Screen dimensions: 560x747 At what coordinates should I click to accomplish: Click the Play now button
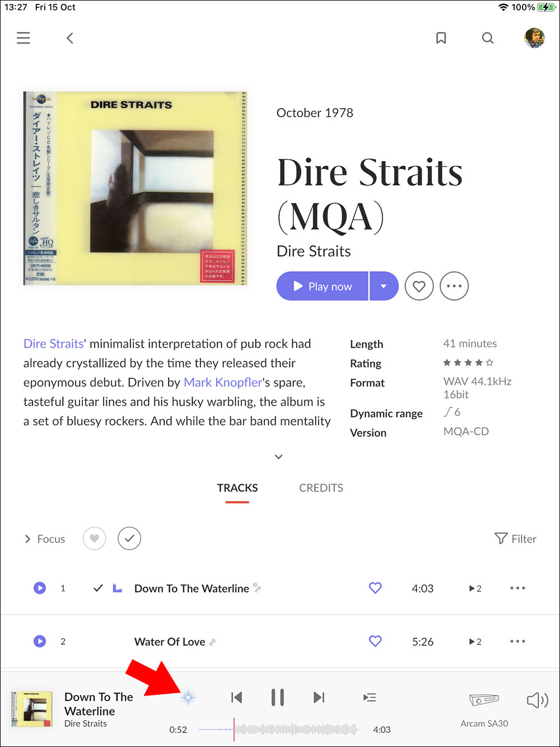pyautogui.click(x=323, y=286)
